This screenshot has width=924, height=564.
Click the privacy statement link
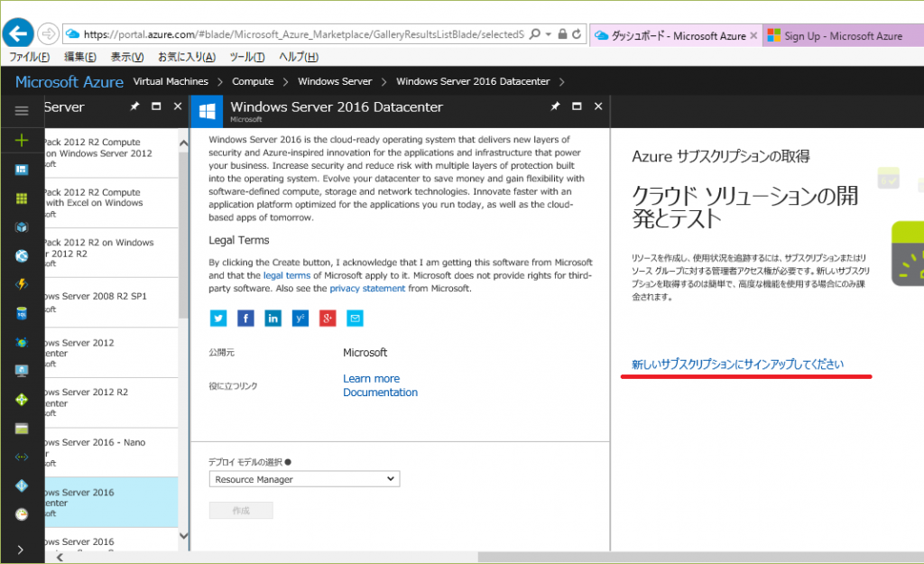367,288
